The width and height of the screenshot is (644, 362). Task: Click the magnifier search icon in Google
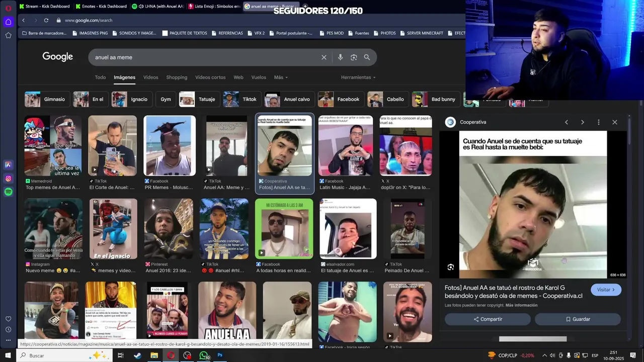(367, 57)
